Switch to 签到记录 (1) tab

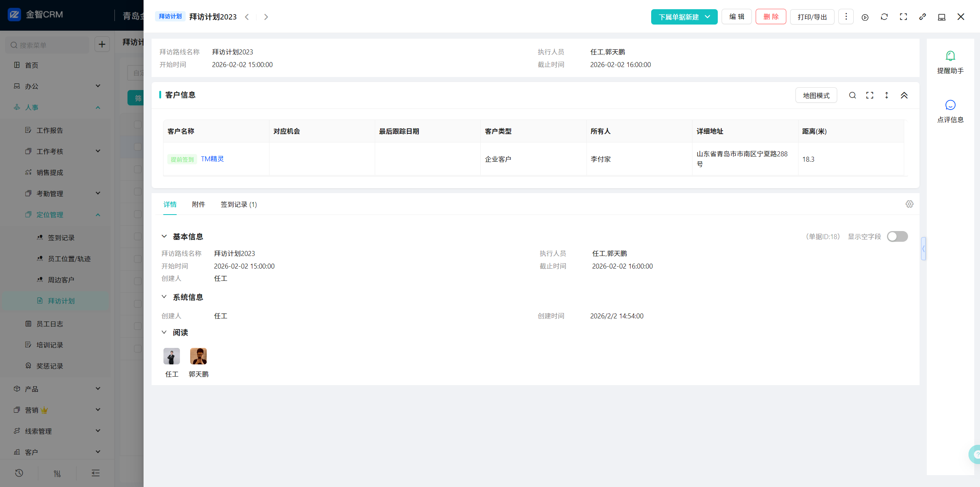(x=238, y=205)
